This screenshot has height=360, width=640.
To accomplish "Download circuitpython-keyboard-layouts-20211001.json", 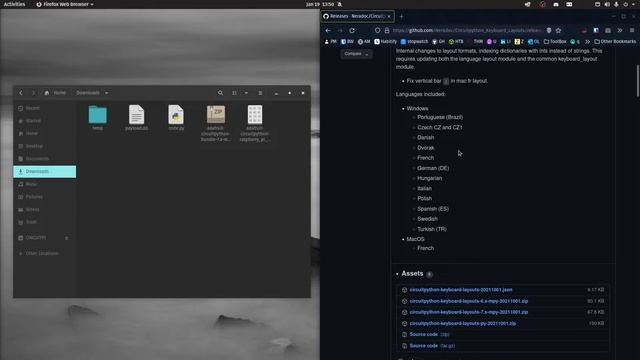I will 461,290.
